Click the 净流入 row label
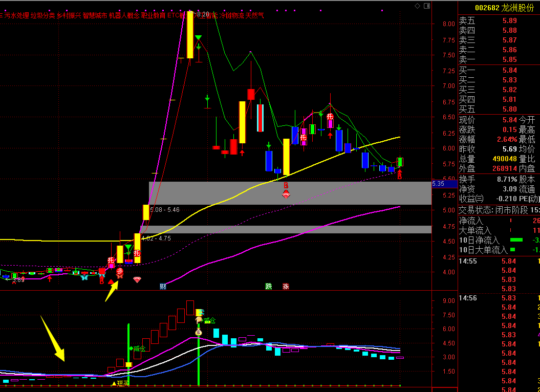Image resolution: width=540 pixels, height=392 pixels. pos(471,221)
